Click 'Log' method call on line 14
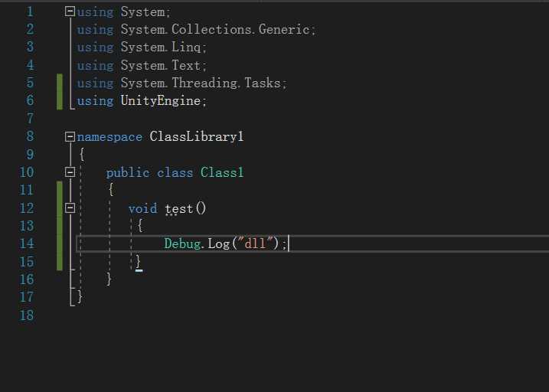Viewport: 549px width, 392px height. tap(218, 243)
